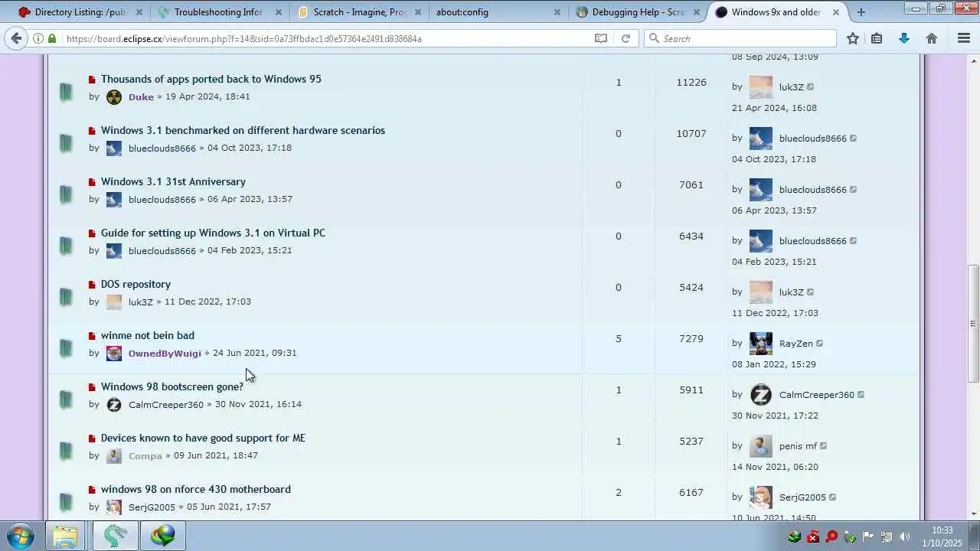Click topic folder icon for winme not bein bad
The width and height of the screenshot is (980, 551).
[x=66, y=348]
